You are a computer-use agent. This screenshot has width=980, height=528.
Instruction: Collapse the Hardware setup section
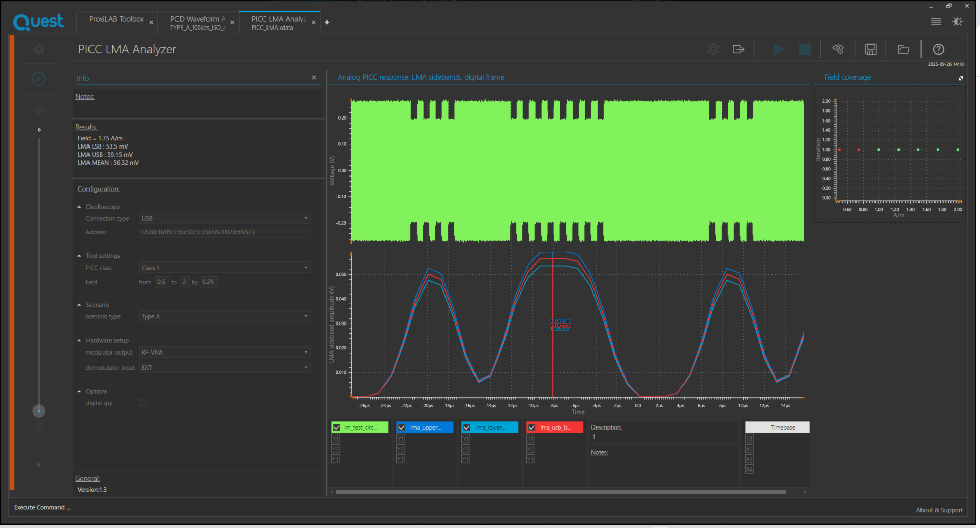click(79, 340)
